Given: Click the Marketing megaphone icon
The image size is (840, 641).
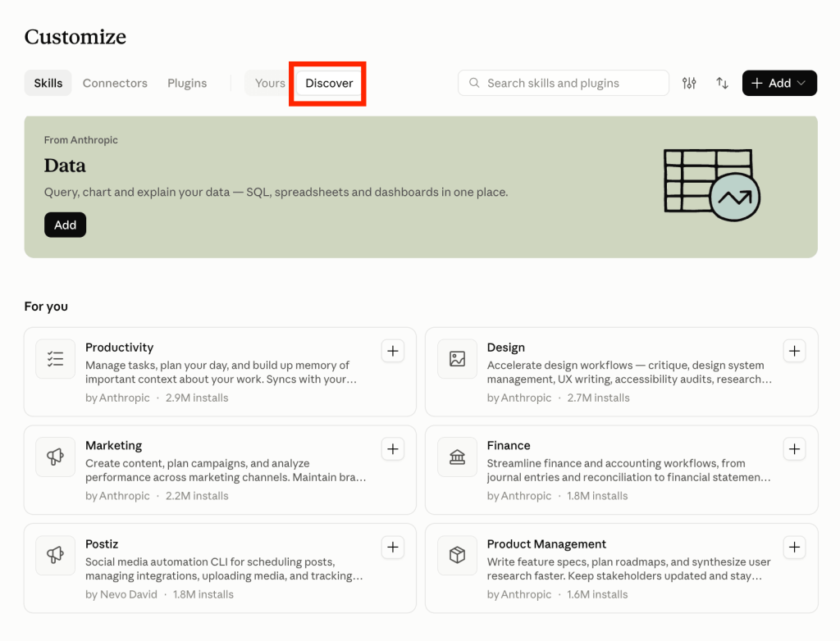Looking at the screenshot, I should click(55, 457).
